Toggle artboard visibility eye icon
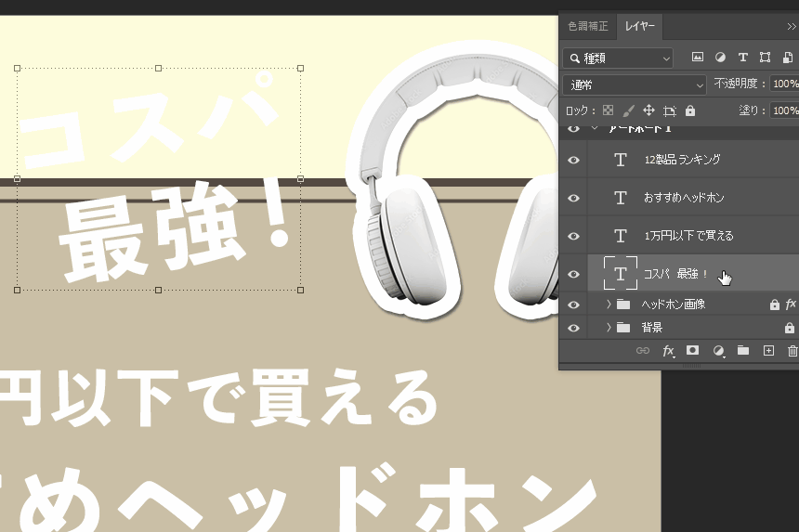 (573, 129)
